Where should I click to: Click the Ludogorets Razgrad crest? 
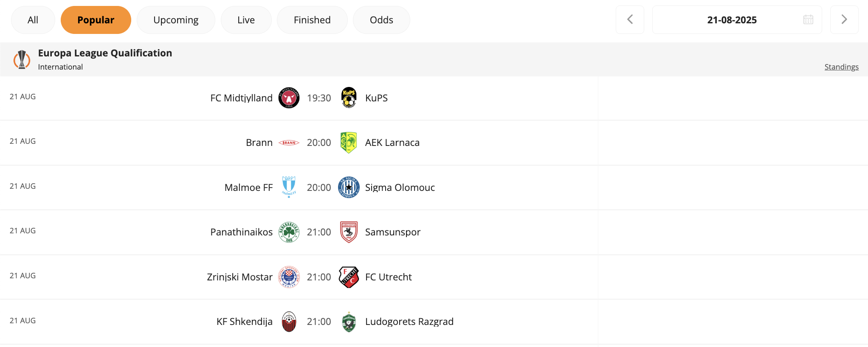[x=349, y=322]
